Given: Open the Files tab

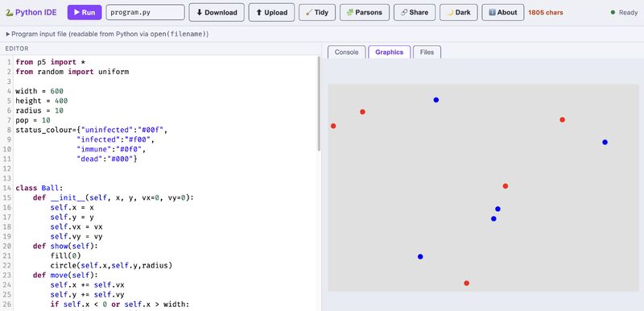Looking at the screenshot, I should 427,52.
